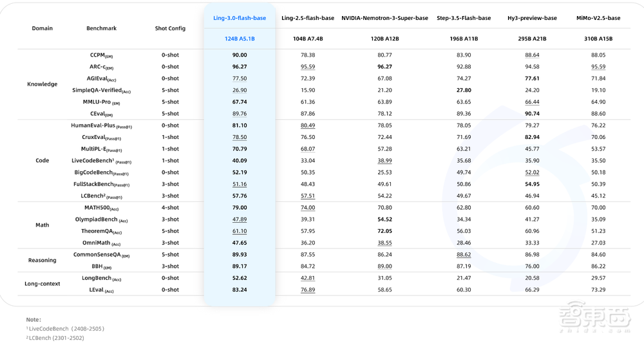Click the NVIDIA-Nemotron-3-Super-base header
Image resolution: width=644 pixels, height=345 pixels.
click(x=384, y=18)
